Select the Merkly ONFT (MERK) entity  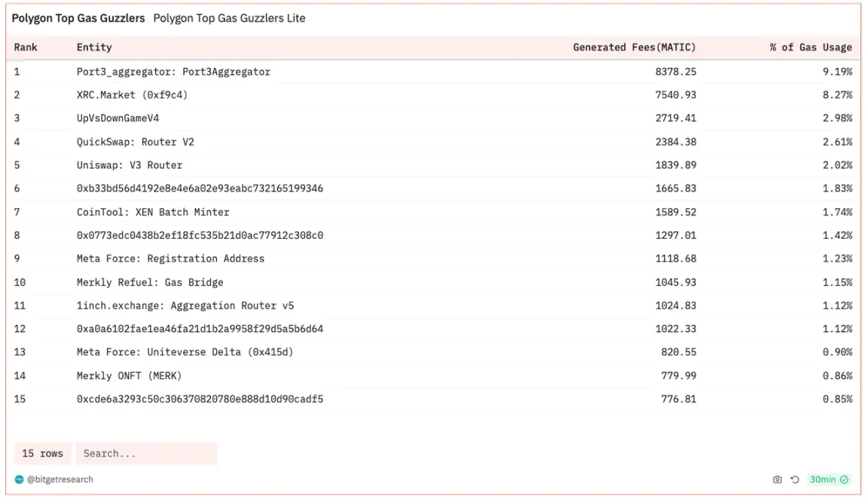tap(129, 375)
